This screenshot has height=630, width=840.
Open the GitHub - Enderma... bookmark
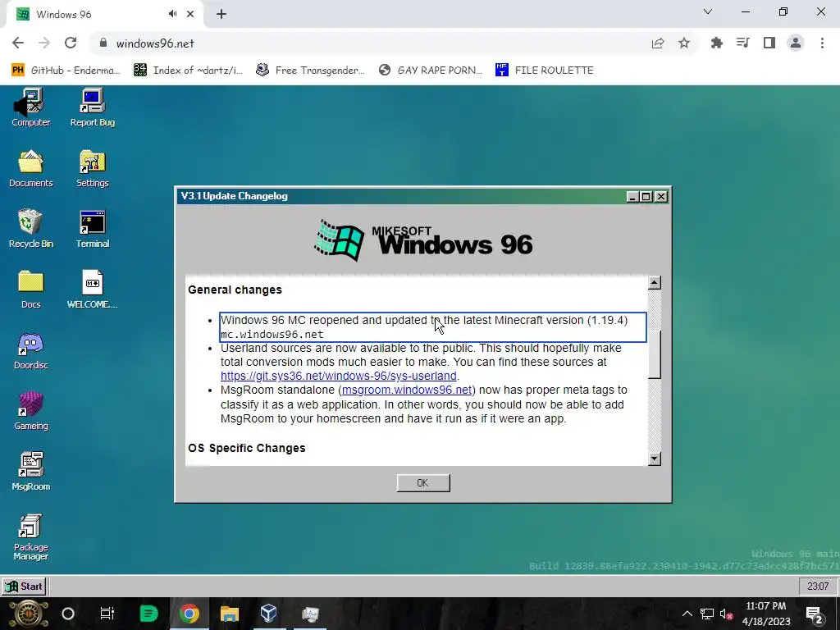pyautogui.click(x=64, y=71)
